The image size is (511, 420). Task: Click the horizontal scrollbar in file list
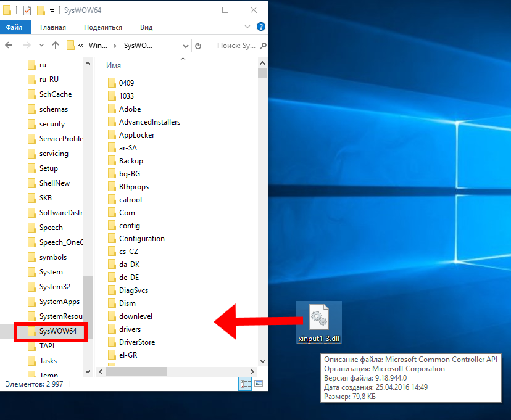click(x=136, y=371)
